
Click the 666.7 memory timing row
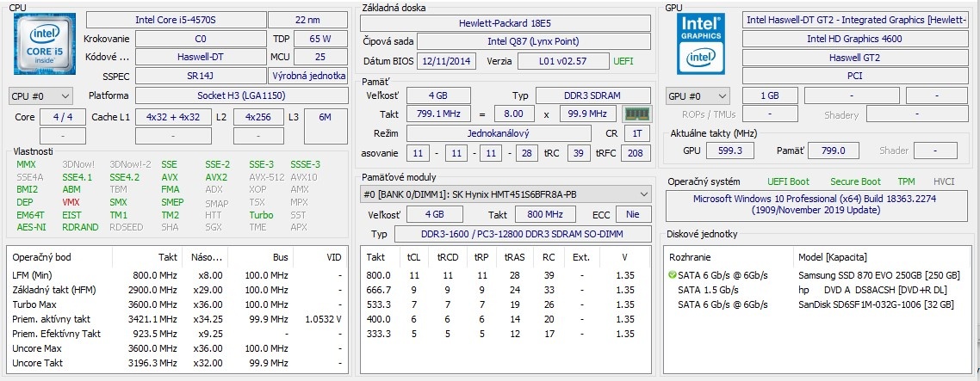pyautogui.click(x=506, y=290)
